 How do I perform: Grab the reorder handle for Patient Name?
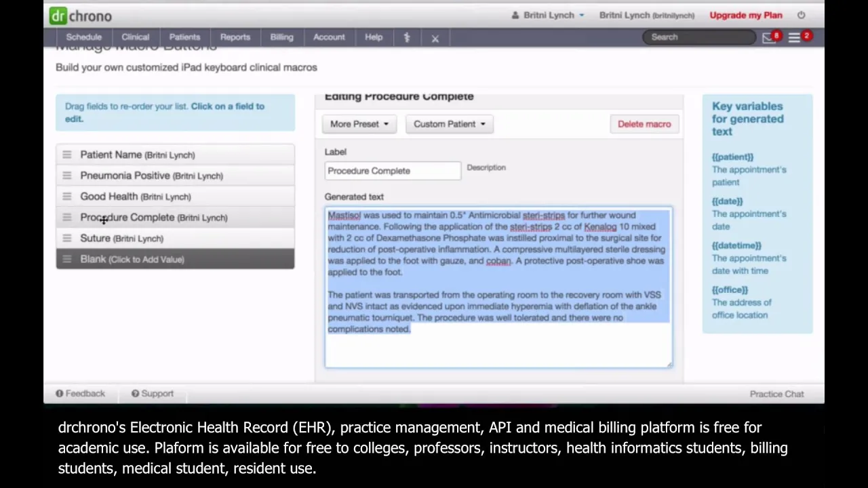(x=66, y=155)
